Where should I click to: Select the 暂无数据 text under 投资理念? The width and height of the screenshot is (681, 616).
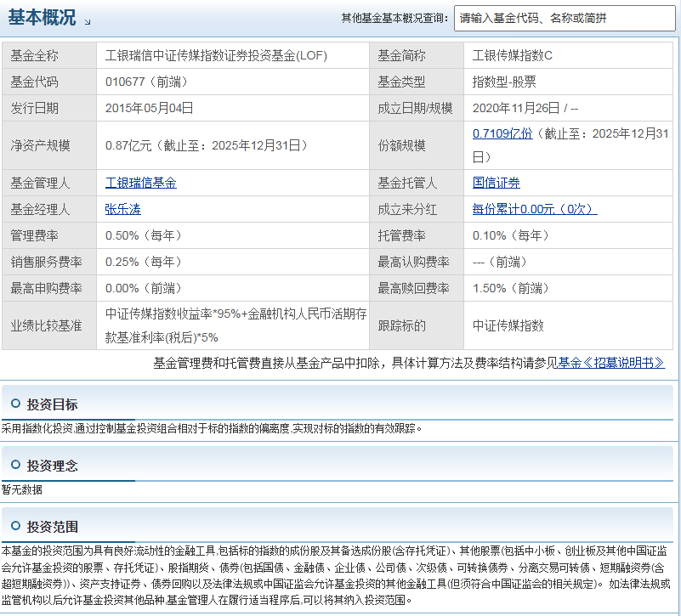pos(22,489)
